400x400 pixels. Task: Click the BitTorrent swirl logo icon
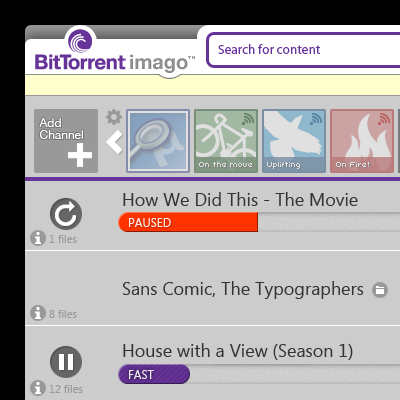click(x=80, y=41)
